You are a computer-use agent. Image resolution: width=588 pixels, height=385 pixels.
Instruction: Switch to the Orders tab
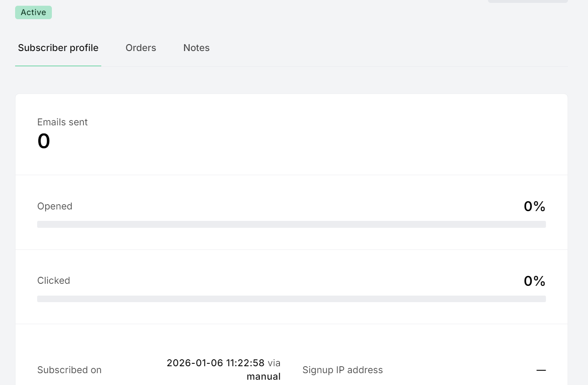tap(140, 48)
